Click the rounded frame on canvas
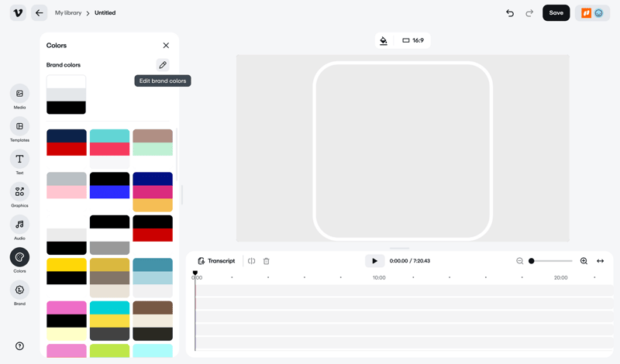This screenshot has width=620, height=364. 402,151
